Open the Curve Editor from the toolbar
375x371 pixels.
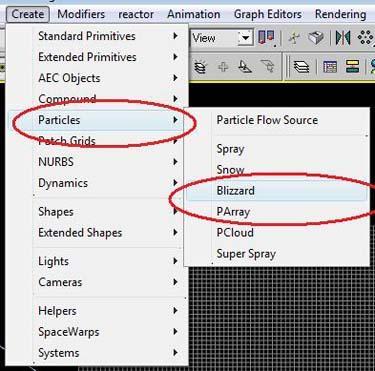(x=330, y=67)
